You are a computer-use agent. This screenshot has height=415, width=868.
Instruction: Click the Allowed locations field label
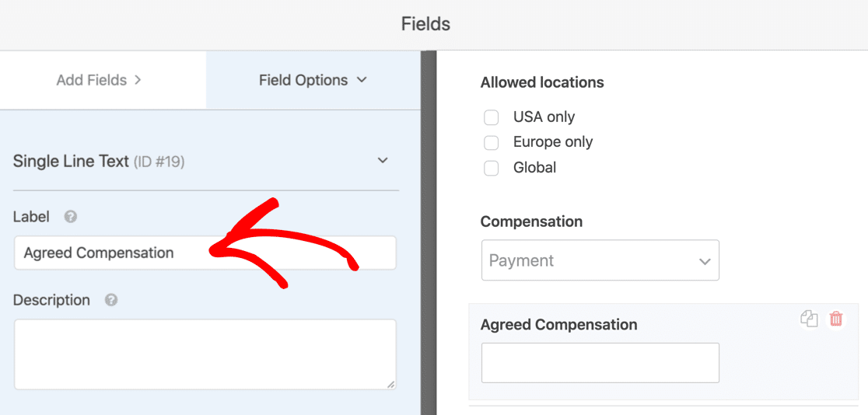point(542,82)
